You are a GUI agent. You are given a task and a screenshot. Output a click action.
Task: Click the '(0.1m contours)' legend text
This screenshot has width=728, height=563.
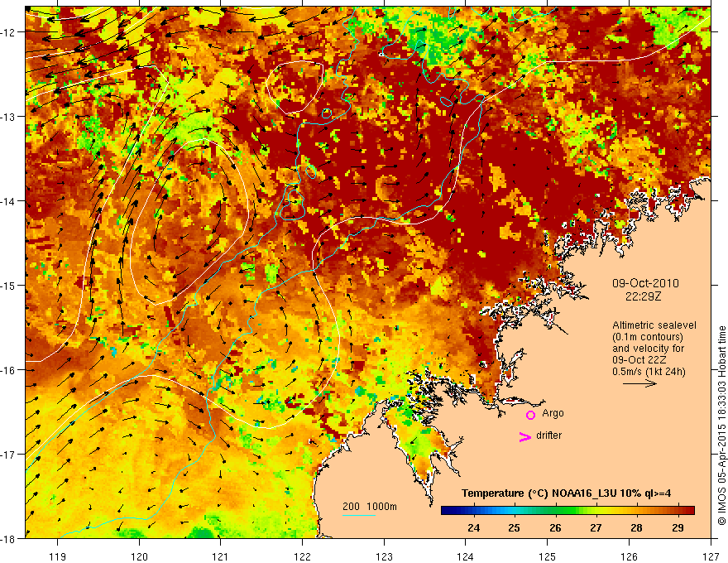pyautogui.click(x=648, y=337)
